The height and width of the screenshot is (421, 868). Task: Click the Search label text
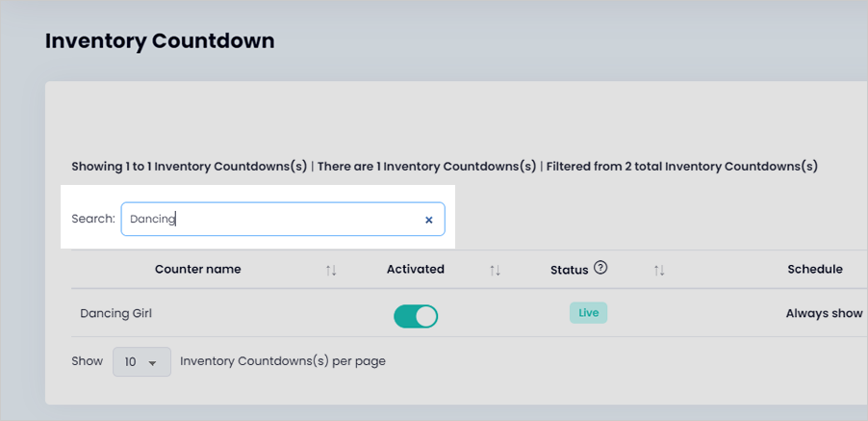[x=93, y=219]
